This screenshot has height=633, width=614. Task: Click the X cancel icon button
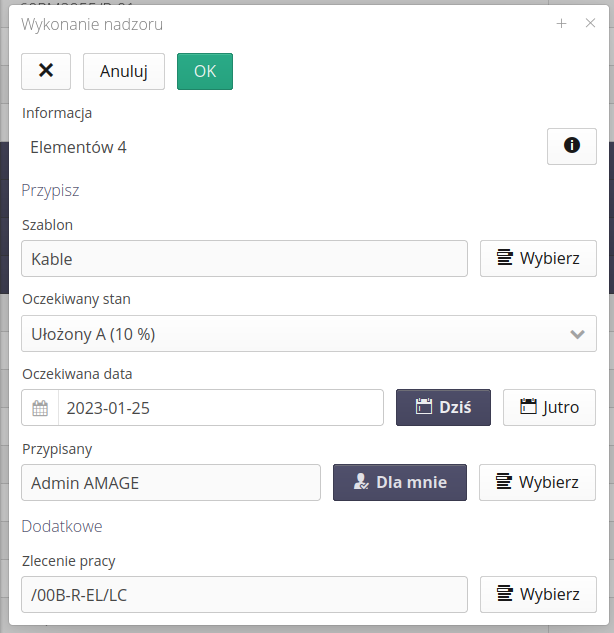(x=46, y=71)
